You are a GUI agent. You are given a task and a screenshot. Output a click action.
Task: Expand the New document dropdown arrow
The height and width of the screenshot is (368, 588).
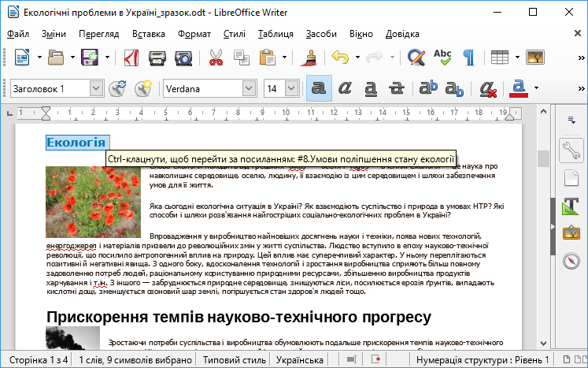[x=39, y=58]
